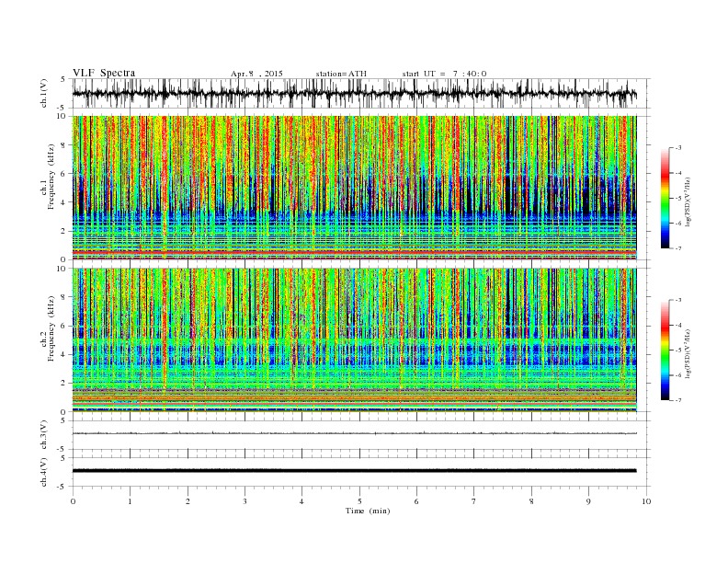The height and width of the screenshot is (563, 728).
Task: Click the '-3' value on ch.1 colorbar
Action: pyautogui.click(x=677, y=148)
